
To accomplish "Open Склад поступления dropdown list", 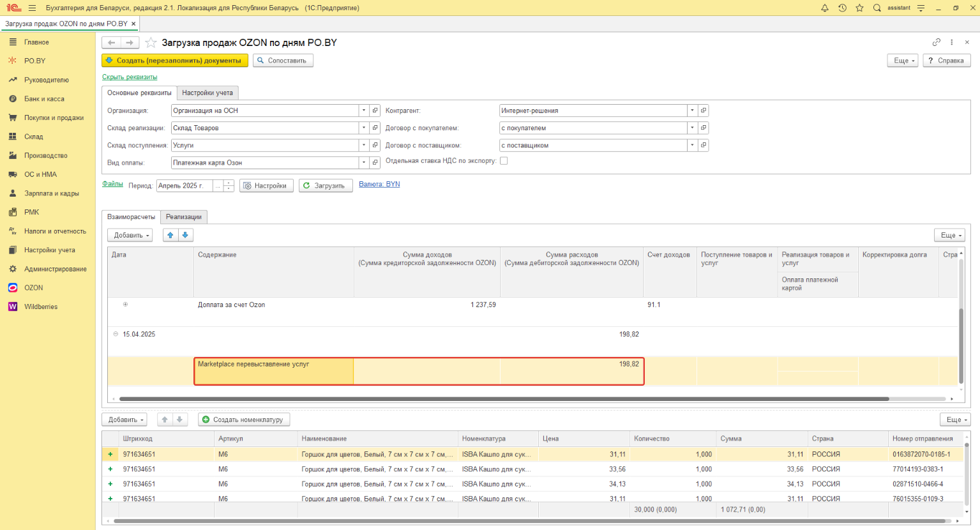I will [x=364, y=145].
